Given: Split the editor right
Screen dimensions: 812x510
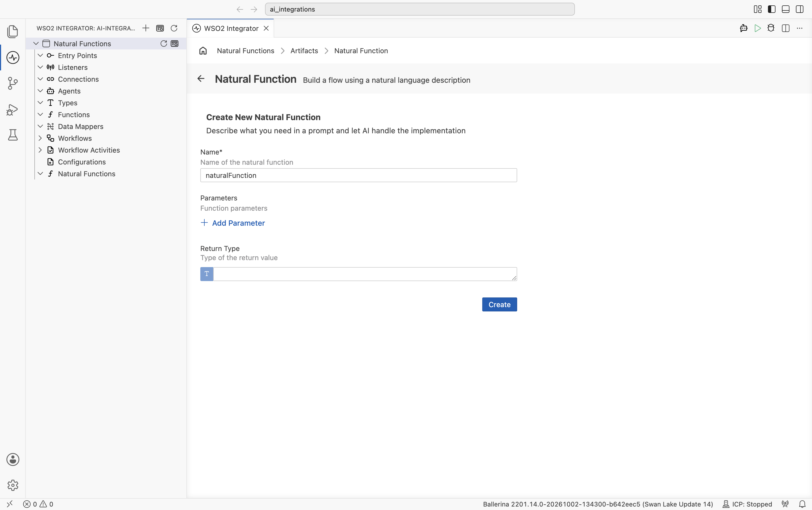Looking at the screenshot, I should click(786, 28).
